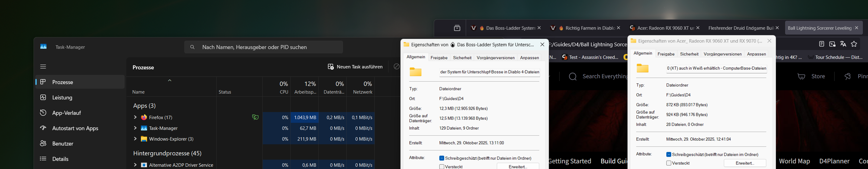The height and width of the screenshot is (169, 868).
Task: Click the Status column header
Action: tap(239, 87)
